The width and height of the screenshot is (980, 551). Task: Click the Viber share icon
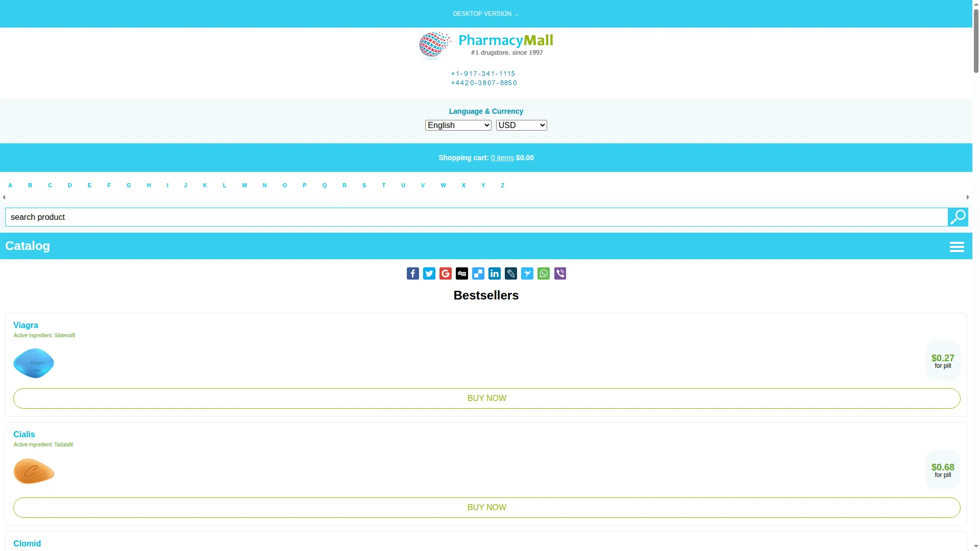[560, 273]
